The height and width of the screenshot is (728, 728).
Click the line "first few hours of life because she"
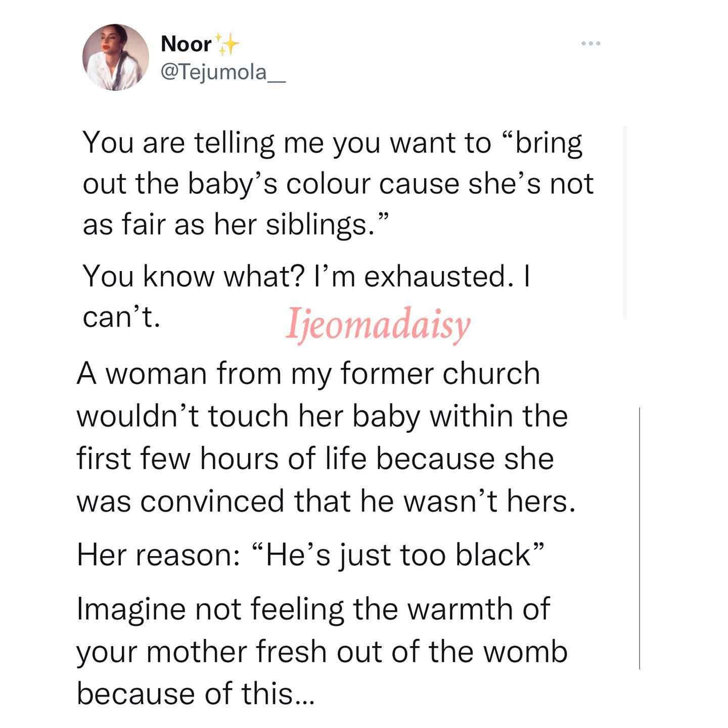click(315, 459)
